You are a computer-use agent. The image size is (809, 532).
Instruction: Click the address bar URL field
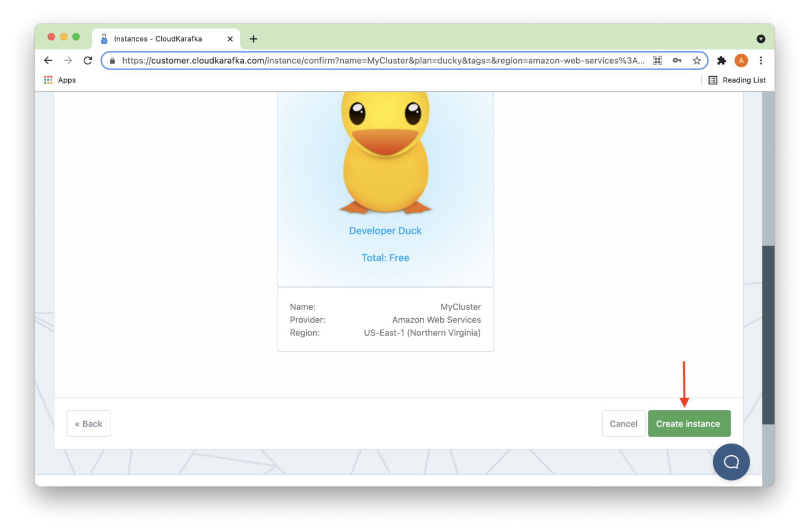click(x=383, y=60)
